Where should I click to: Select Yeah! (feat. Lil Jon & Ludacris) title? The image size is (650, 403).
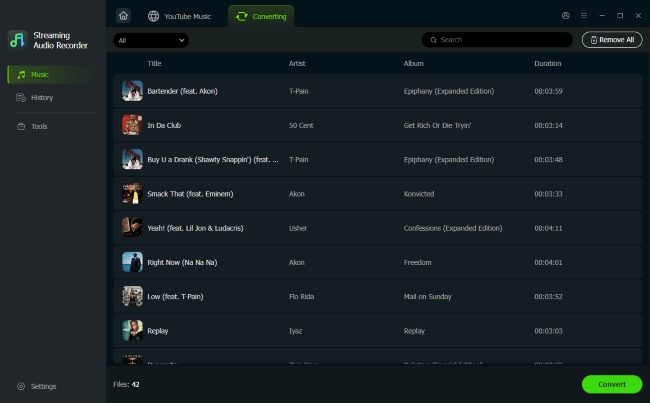click(x=195, y=228)
